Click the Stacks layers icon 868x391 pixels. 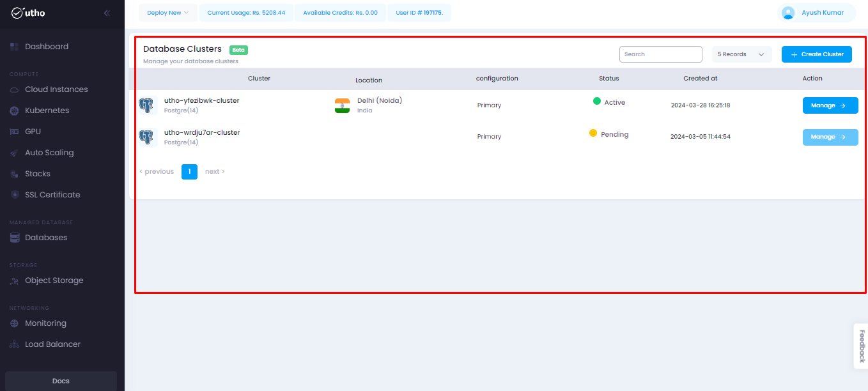pyautogui.click(x=15, y=174)
